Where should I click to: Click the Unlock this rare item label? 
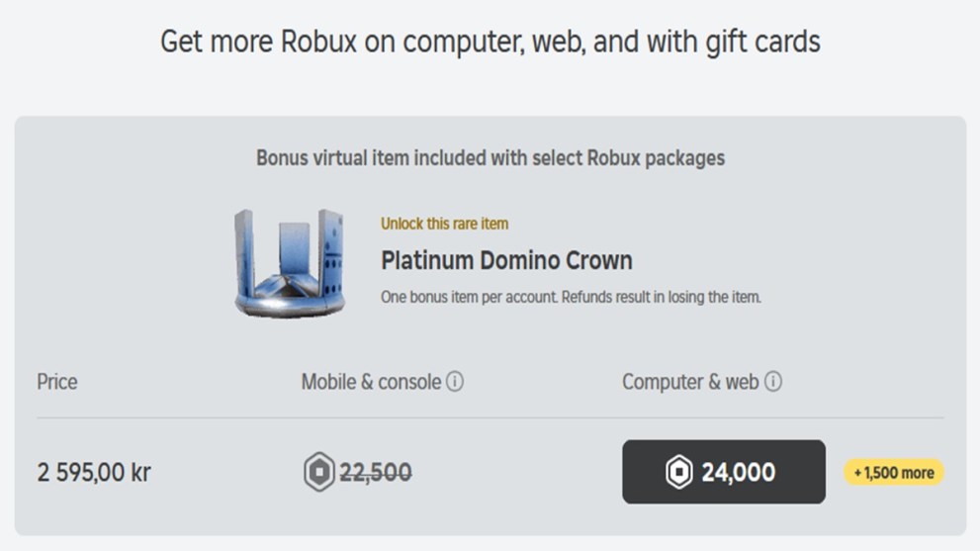[x=444, y=224]
